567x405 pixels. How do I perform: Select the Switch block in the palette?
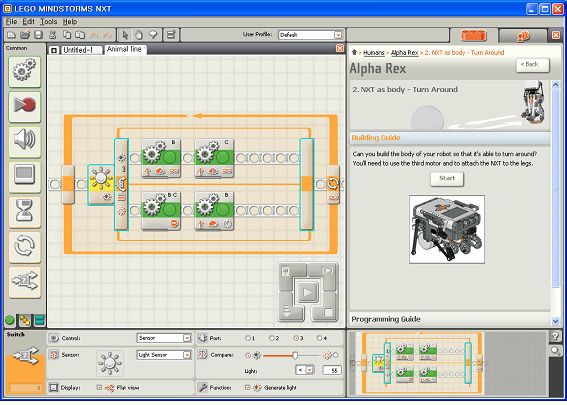25,282
